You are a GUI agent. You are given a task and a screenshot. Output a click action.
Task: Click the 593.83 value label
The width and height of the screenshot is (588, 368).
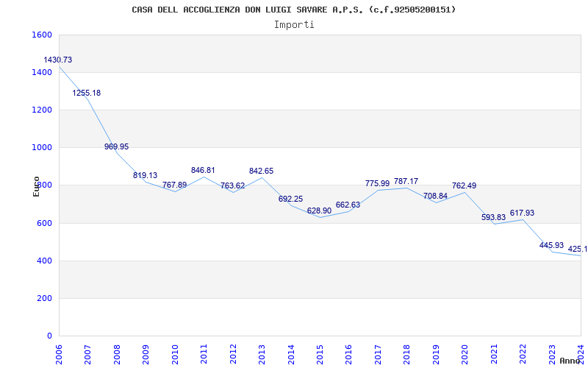493,217
